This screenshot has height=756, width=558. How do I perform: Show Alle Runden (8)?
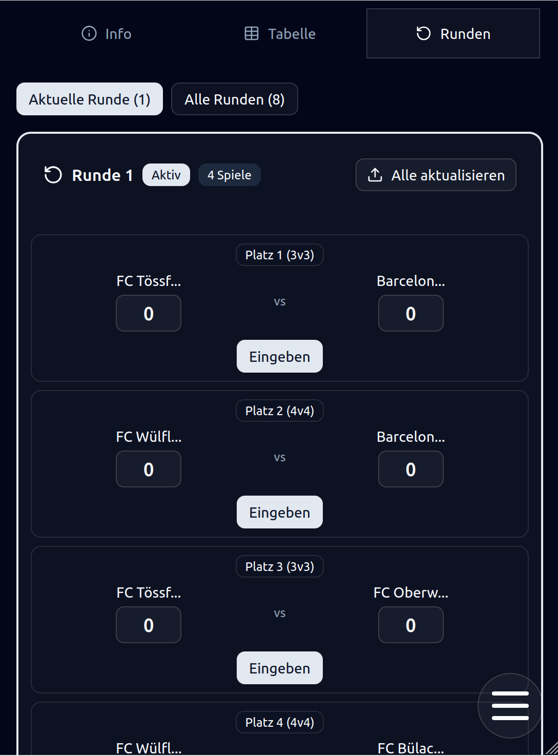click(x=235, y=99)
